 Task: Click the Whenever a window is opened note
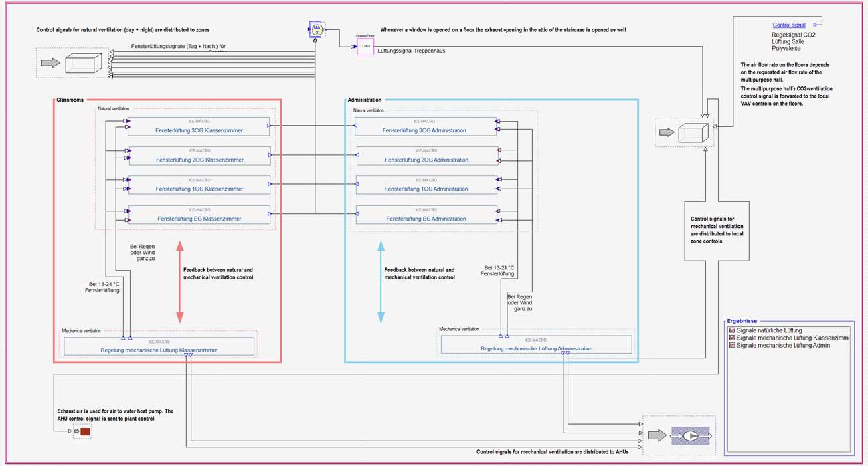pos(503,30)
